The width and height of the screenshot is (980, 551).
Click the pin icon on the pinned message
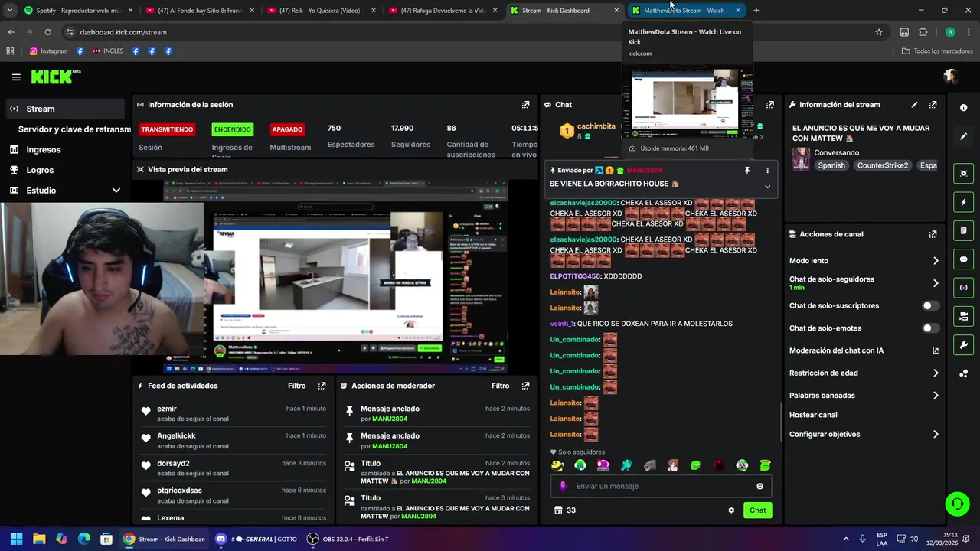(746, 171)
